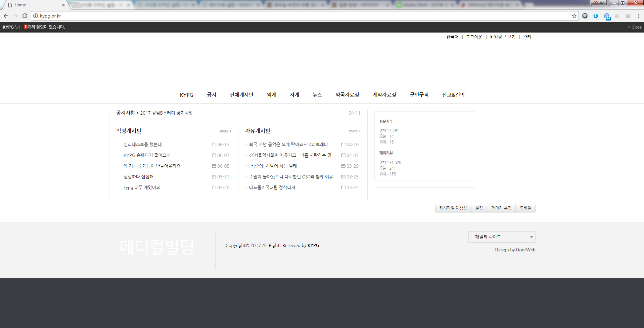644x328 pixels.
Task: Click the 페이지 수정 button
Action: tap(501, 208)
